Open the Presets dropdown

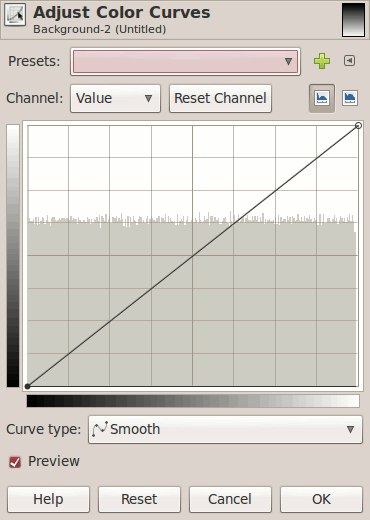coord(185,61)
